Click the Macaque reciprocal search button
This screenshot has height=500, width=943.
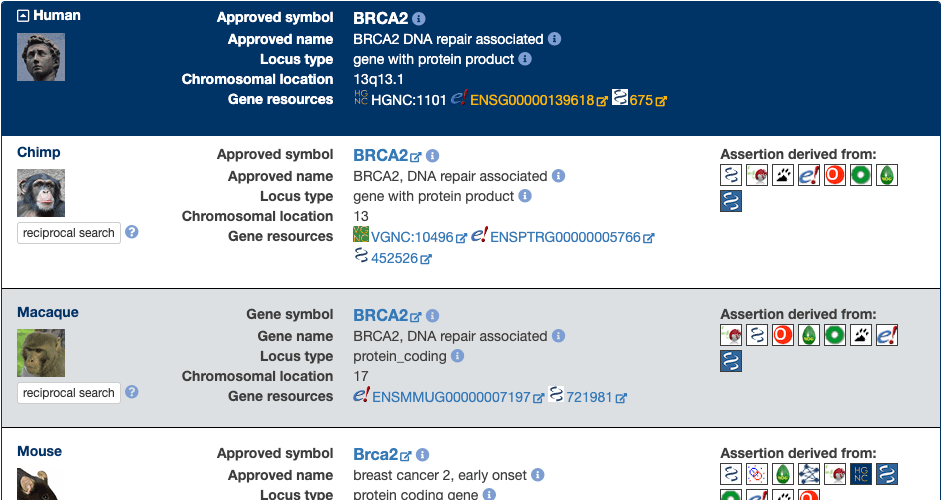pos(69,393)
